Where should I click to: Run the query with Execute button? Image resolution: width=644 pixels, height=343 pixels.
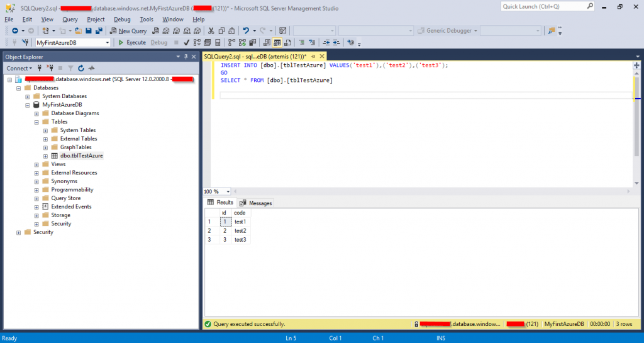[132, 42]
